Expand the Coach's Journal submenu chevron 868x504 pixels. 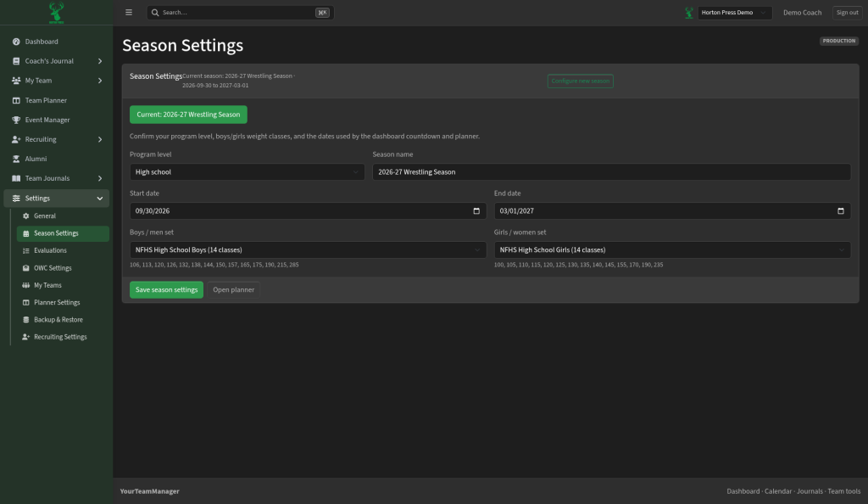(x=100, y=61)
